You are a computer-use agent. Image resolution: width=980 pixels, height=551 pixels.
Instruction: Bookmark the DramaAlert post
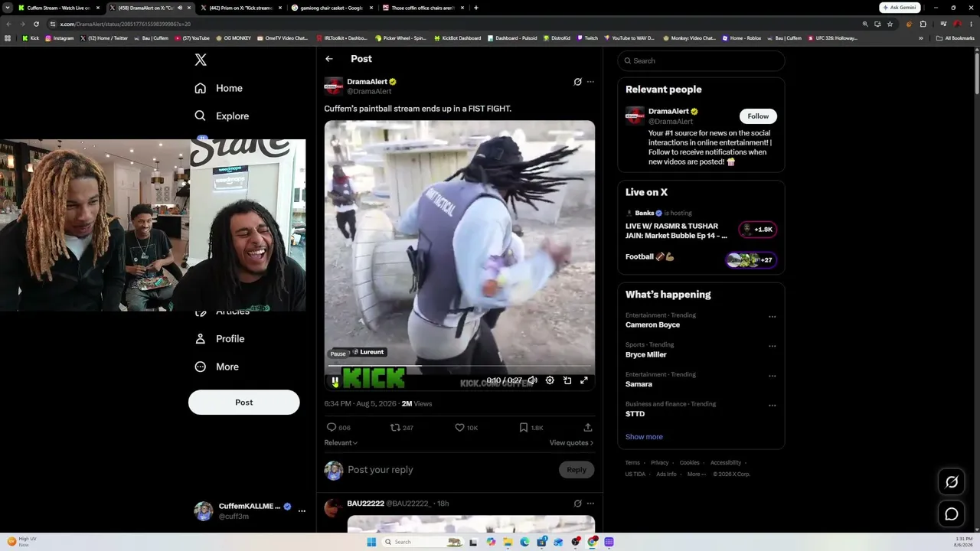click(x=524, y=428)
